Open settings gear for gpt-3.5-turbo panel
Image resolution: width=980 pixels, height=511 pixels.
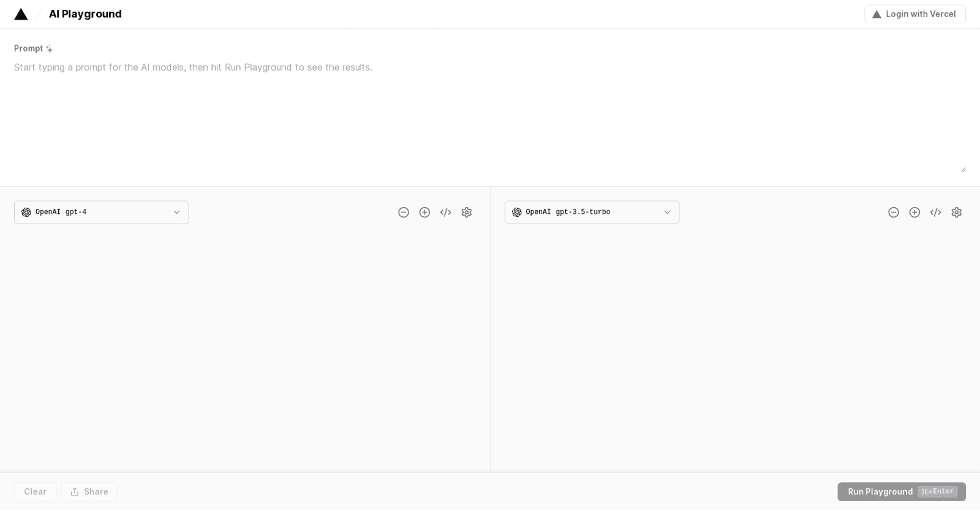click(957, 213)
